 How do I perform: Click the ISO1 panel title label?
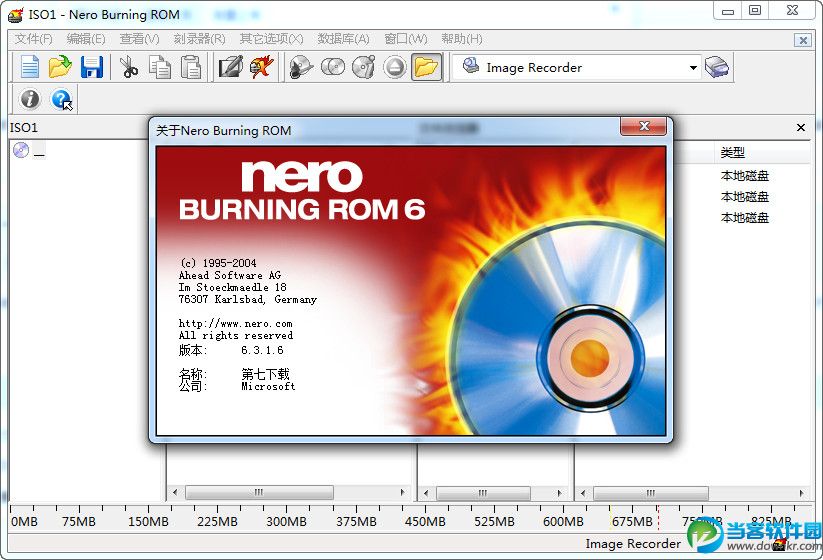24,128
